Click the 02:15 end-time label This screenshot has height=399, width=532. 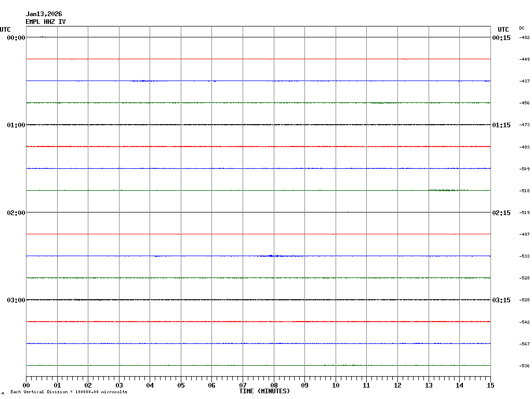point(501,212)
